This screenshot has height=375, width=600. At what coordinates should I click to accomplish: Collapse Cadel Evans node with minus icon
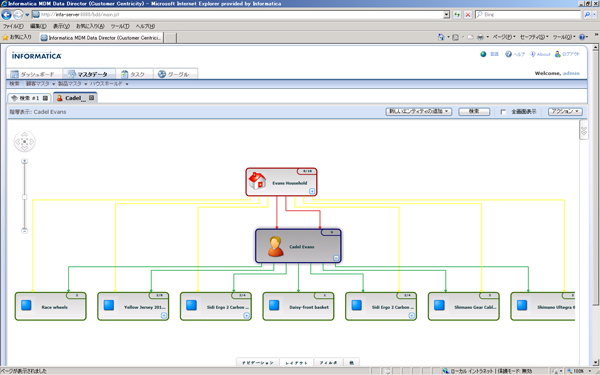[336, 258]
